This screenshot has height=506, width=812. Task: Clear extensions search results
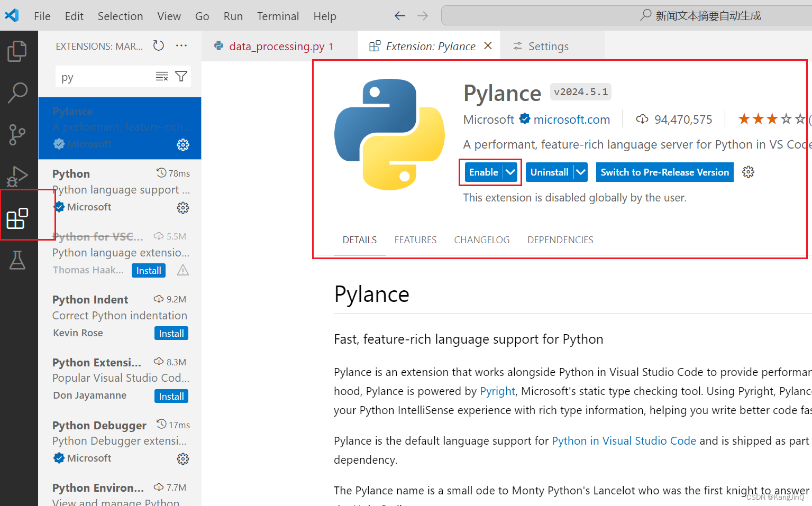[x=162, y=77]
